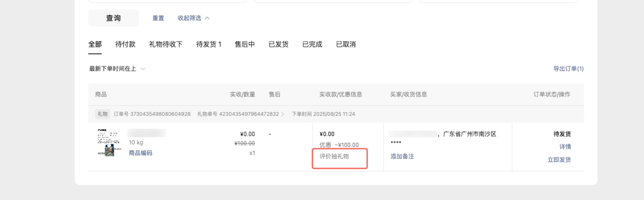Click the 重置 reset link
The width and height of the screenshot is (644, 200).
158,18
